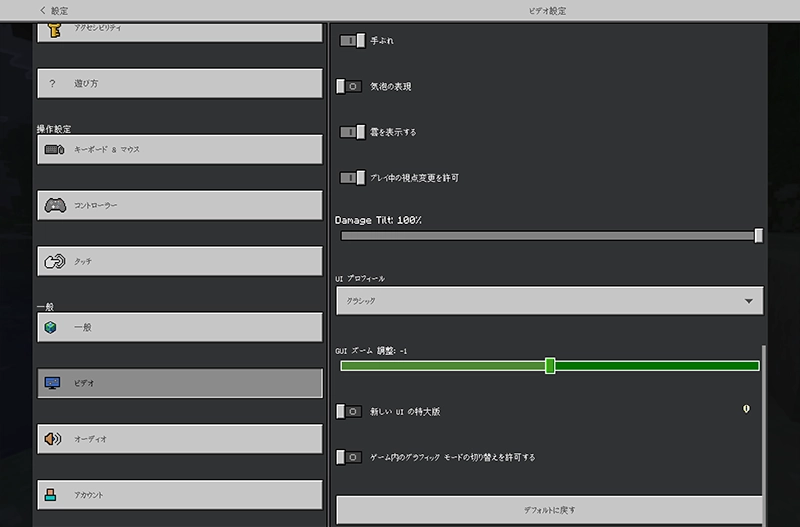Toggle the 手ぶれ switch

click(351, 41)
